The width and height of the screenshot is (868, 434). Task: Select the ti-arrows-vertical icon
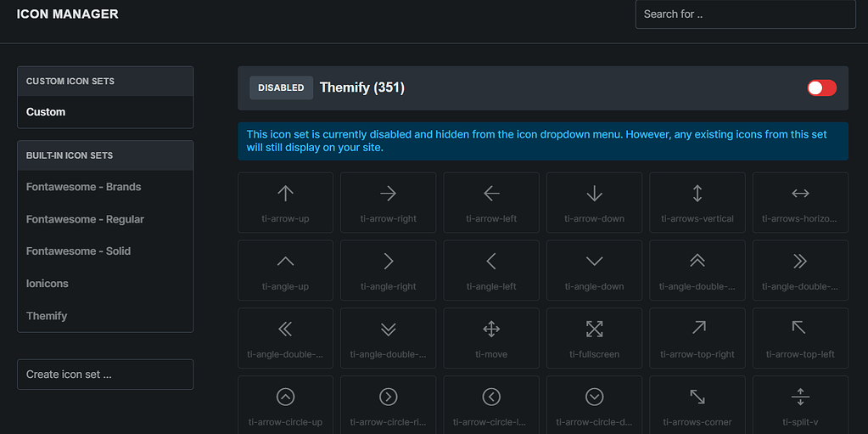(x=697, y=202)
